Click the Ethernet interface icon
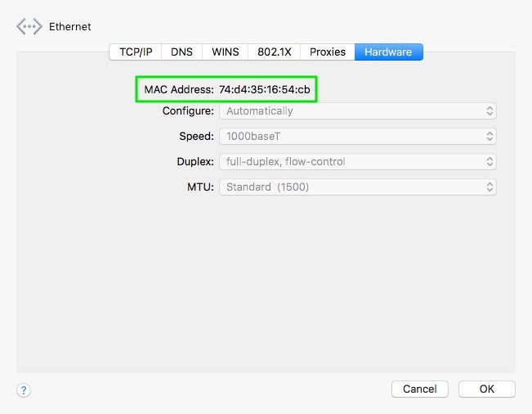The image size is (532, 414). 29,26
